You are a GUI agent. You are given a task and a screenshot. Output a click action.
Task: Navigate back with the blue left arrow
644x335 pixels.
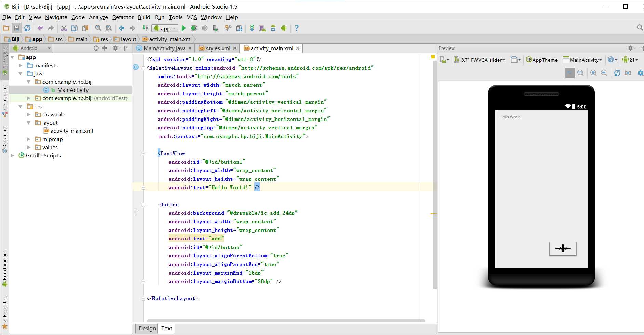(122, 28)
